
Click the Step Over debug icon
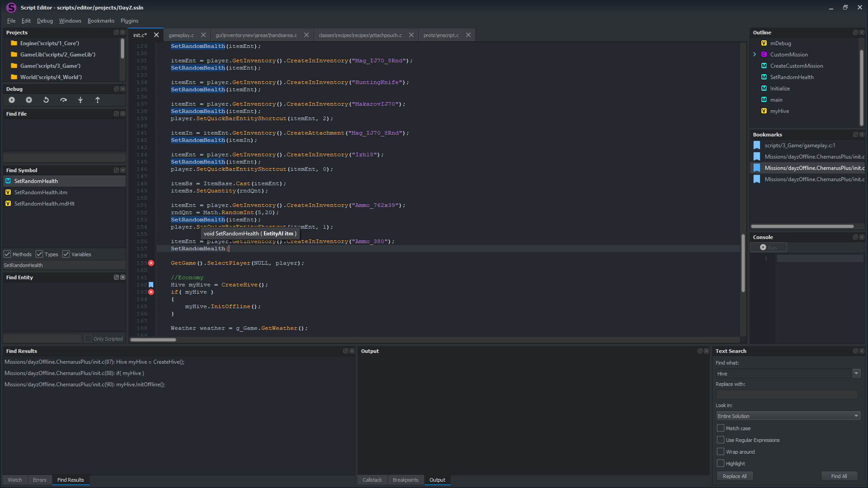[63, 99]
